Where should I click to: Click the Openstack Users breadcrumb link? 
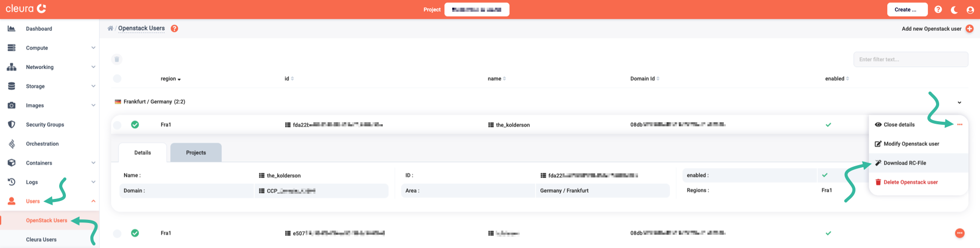(x=141, y=28)
